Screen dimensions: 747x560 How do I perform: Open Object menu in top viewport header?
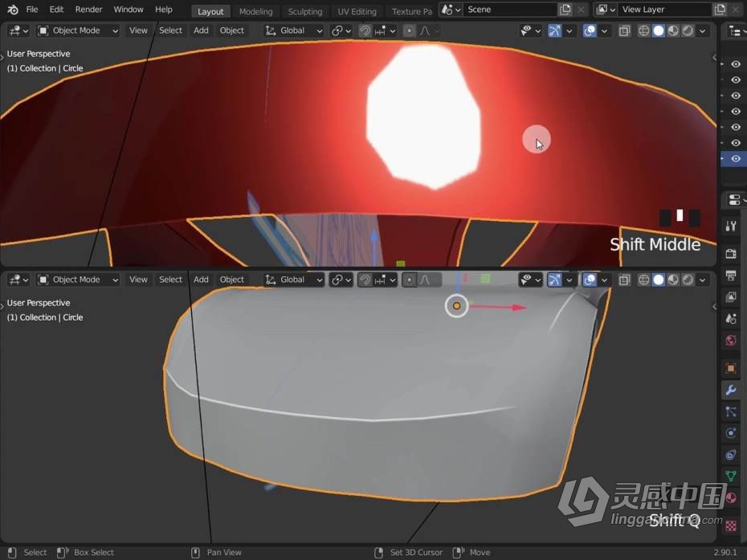(232, 31)
